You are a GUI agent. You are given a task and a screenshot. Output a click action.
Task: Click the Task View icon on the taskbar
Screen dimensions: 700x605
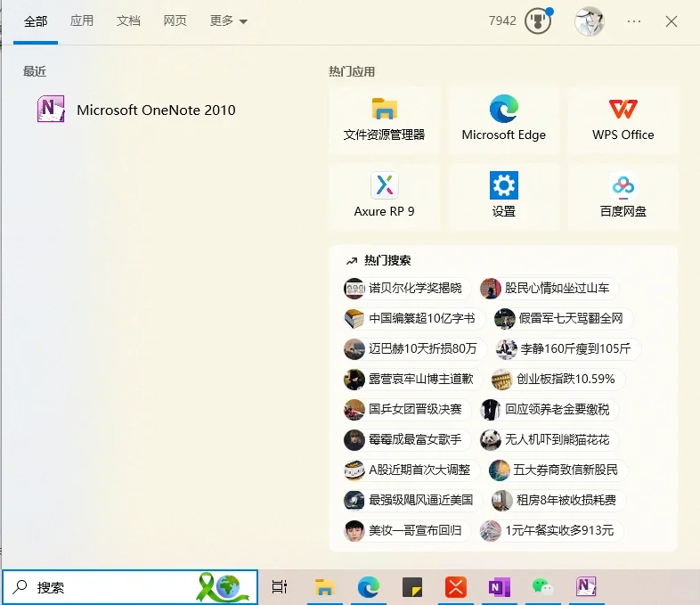point(280,586)
